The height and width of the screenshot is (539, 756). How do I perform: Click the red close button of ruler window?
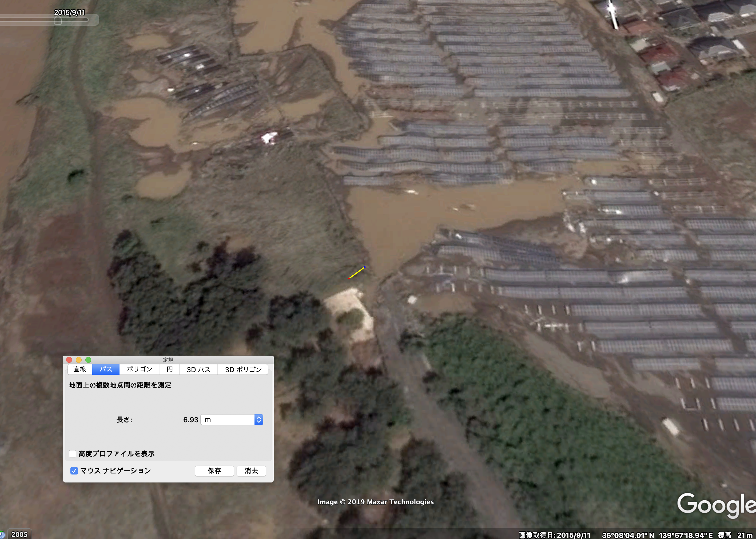click(x=69, y=360)
